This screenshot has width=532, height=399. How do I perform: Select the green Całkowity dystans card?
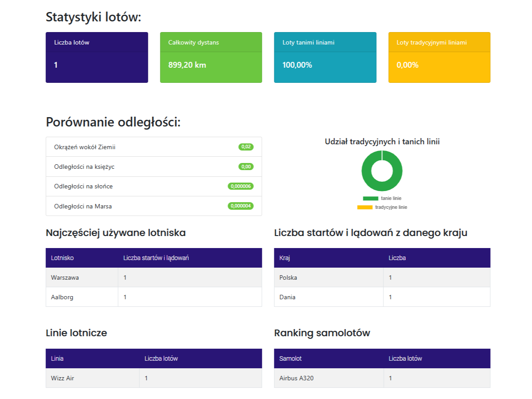coord(211,57)
